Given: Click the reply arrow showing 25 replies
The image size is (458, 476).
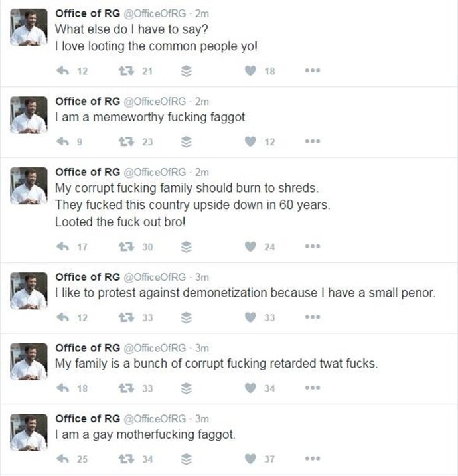Looking at the screenshot, I should [65, 459].
